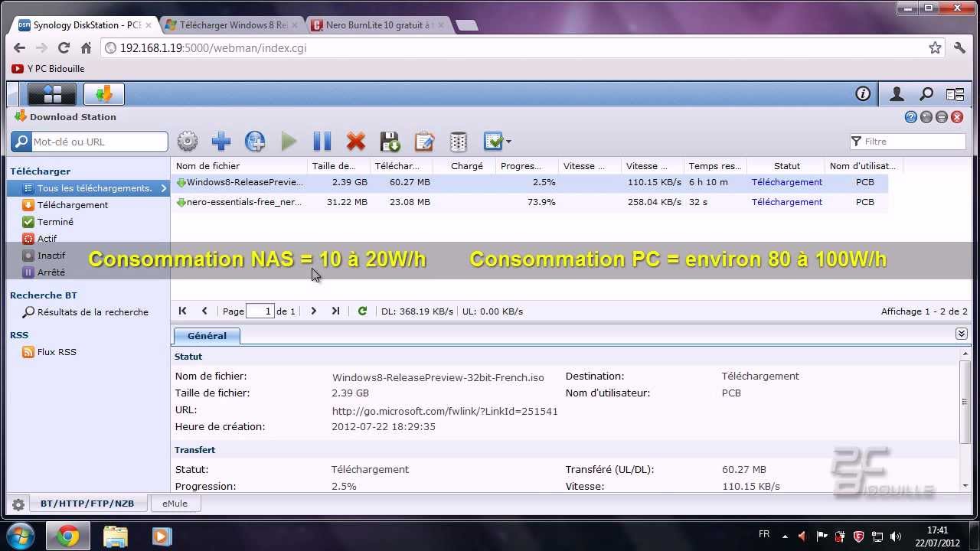
Task: Go to Chrome home page icon
Action: point(86,47)
